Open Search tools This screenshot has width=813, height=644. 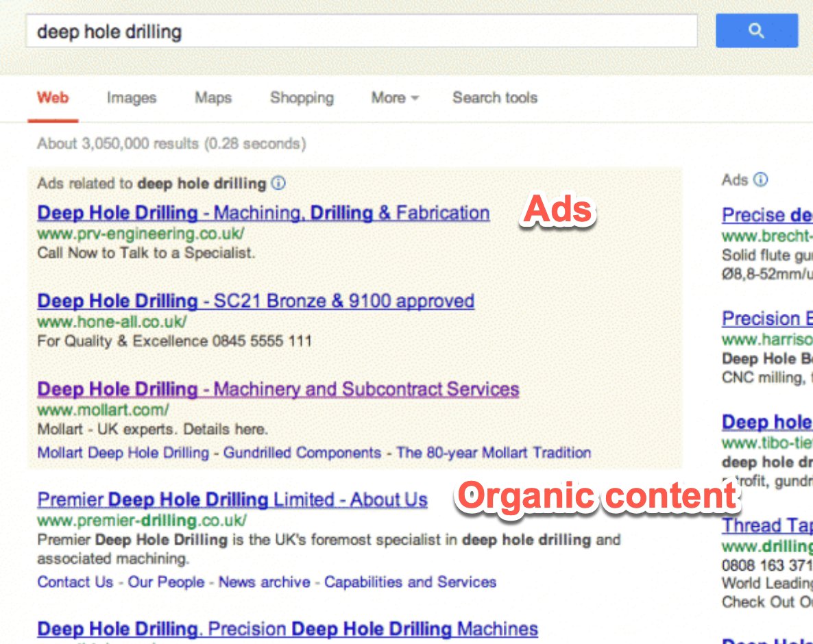click(x=495, y=97)
